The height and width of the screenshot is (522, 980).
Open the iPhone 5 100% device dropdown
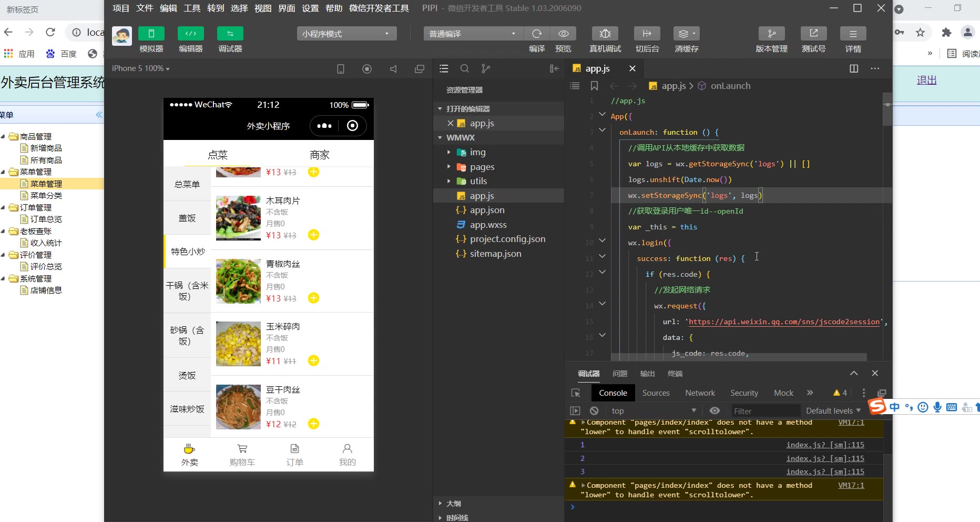pyautogui.click(x=140, y=68)
